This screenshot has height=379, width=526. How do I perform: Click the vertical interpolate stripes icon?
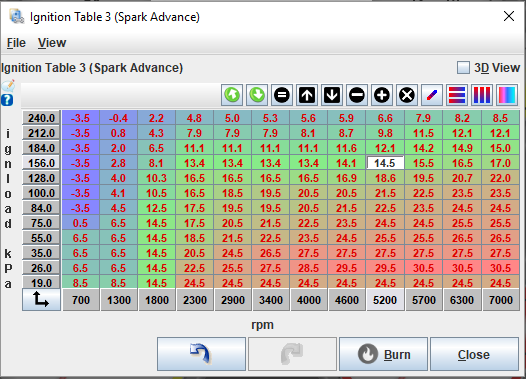click(x=482, y=95)
